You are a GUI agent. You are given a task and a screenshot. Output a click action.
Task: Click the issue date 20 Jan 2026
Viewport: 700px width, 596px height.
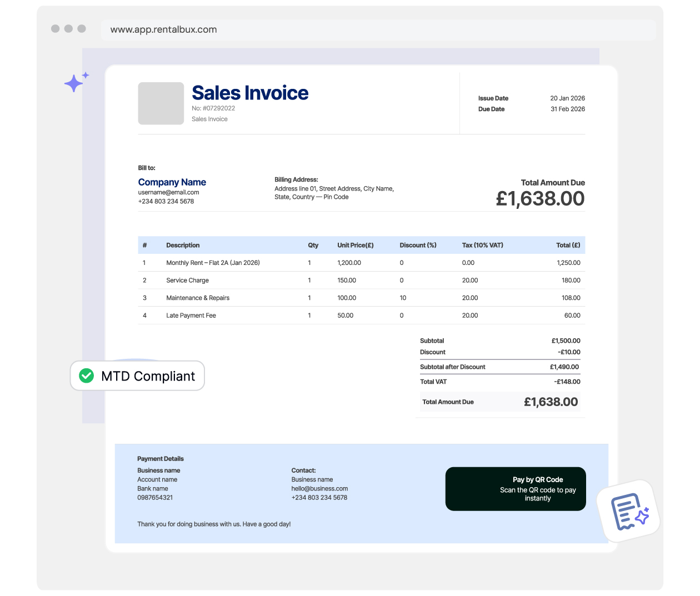[x=567, y=98]
